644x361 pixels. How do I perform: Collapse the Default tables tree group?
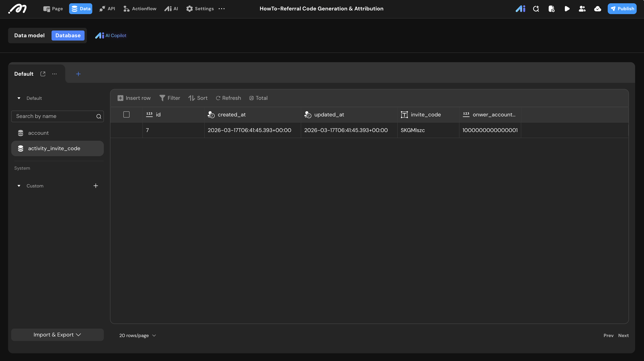19,98
